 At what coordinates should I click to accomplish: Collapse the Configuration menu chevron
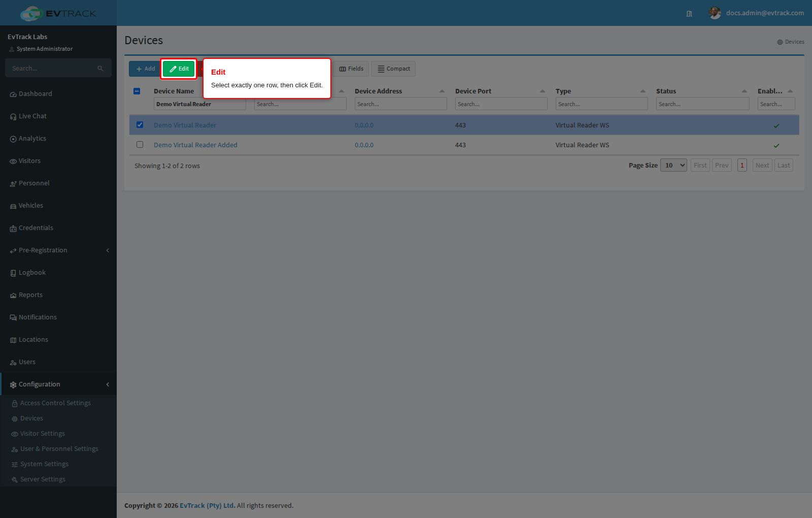pyautogui.click(x=108, y=384)
